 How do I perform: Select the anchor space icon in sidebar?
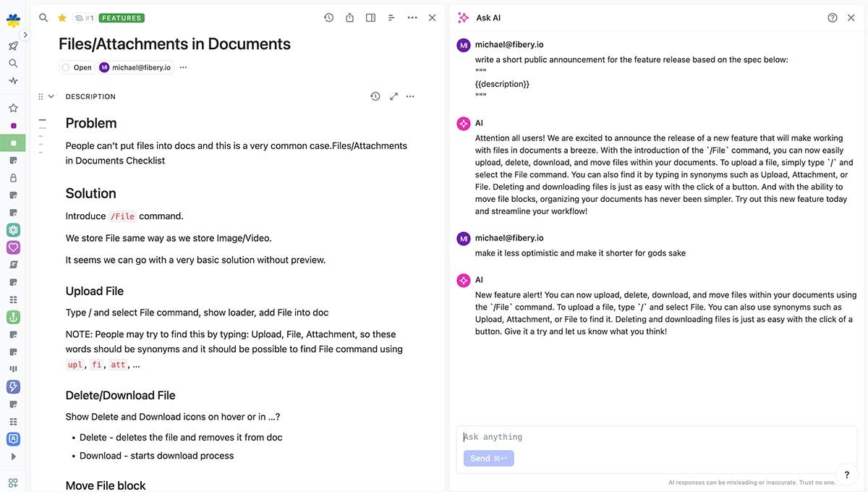(x=13, y=316)
